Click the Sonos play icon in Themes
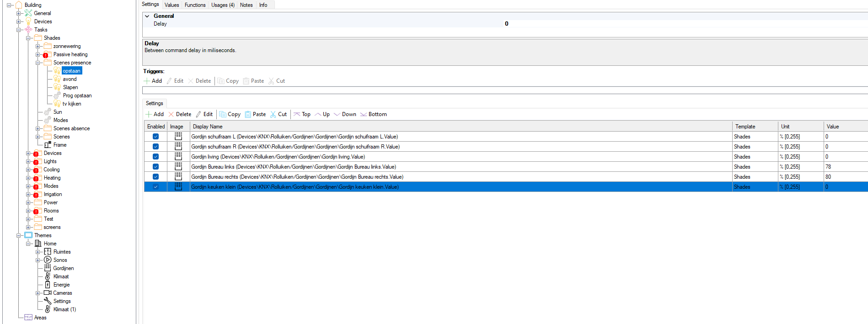Screen dimensions: 868x324 pyautogui.click(x=48, y=260)
